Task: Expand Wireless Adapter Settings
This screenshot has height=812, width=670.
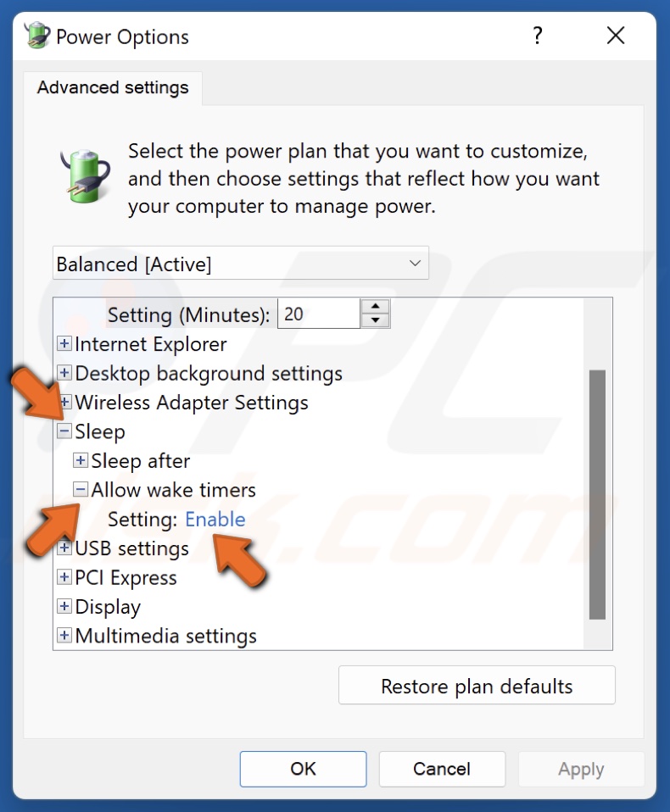Action: pyautogui.click(x=64, y=403)
